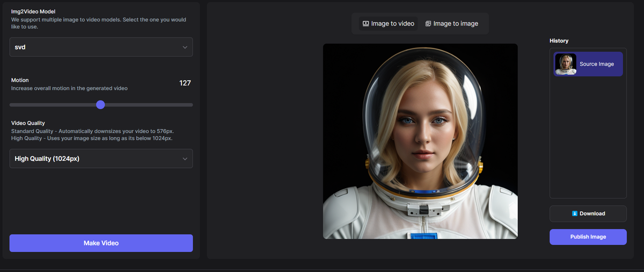Click the download arrow icon
644x272 pixels.
574,213
